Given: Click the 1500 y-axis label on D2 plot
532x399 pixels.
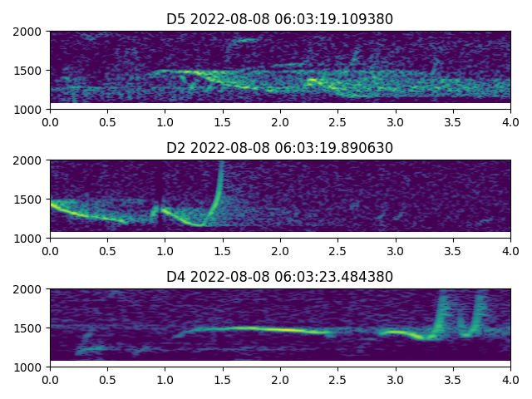Looking at the screenshot, I should 30,199.
